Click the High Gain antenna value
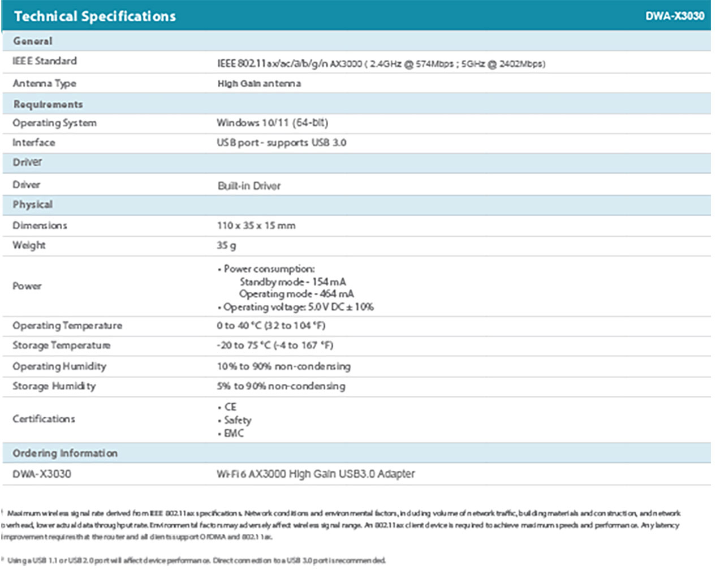Viewport: 724px width, 588px height. pos(259,84)
